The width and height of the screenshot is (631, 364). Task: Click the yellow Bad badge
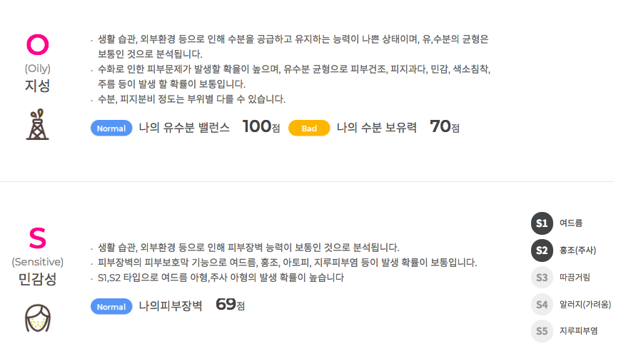(309, 128)
